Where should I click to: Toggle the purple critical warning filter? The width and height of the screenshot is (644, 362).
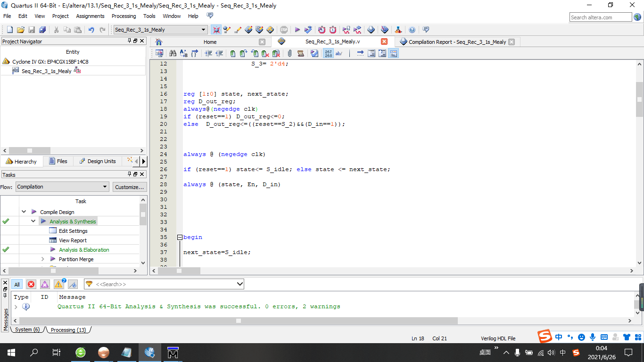[x=45, y=284]
